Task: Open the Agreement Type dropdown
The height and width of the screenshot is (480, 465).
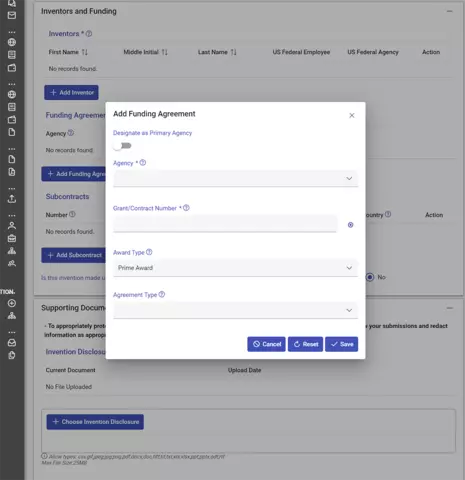Action: 235,310
